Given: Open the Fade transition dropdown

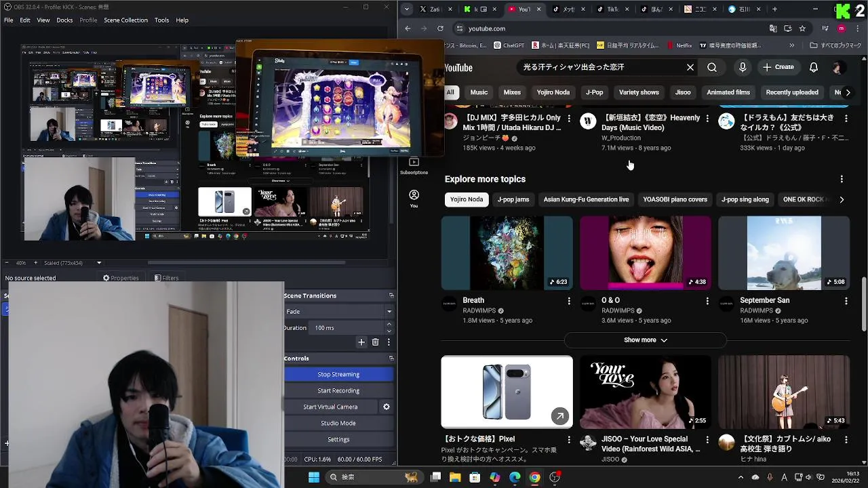Looking at the screenshot, I should click(x=338, y=311).
